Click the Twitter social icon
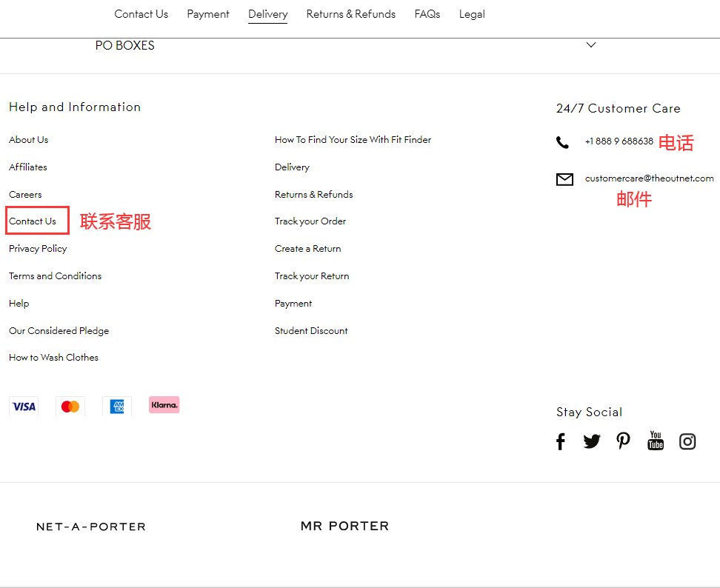 [592, 441]
